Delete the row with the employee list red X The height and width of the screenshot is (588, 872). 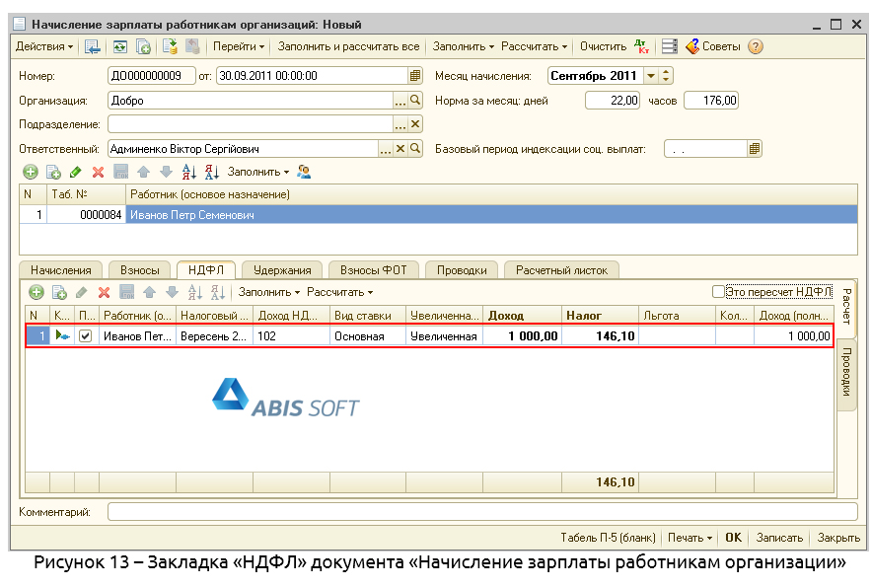98,172
